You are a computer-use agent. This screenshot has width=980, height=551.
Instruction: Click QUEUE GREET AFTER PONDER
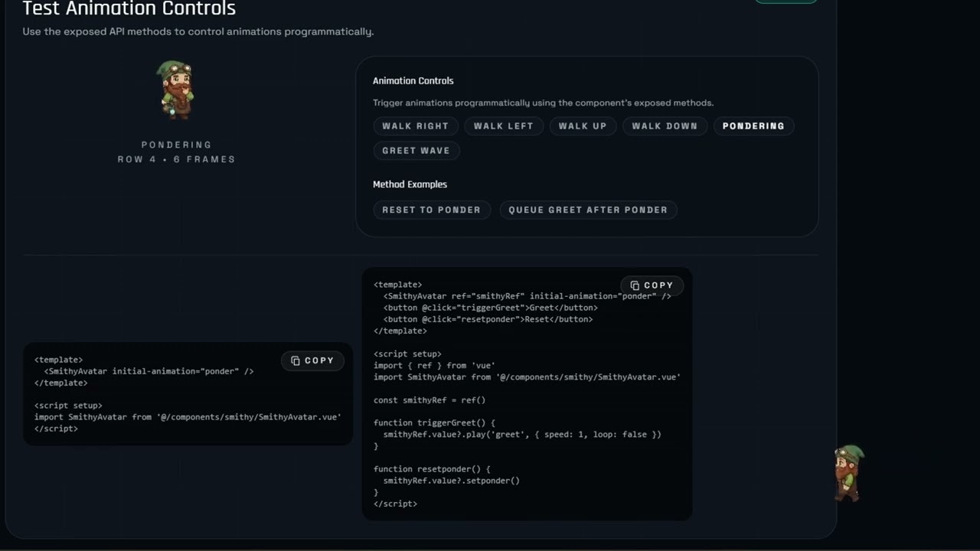(588, 210)
